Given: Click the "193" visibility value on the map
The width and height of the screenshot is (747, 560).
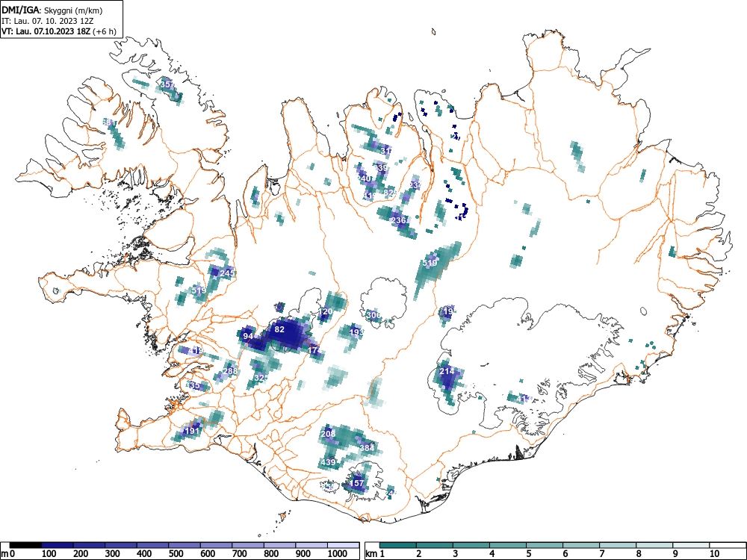Looking at the screenshot, I should 356,332.
